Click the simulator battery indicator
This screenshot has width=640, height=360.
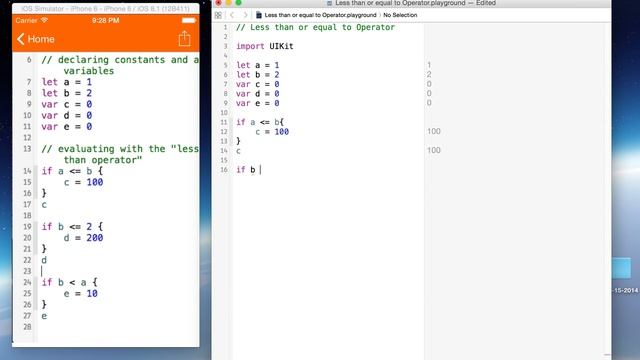coord(189,20)
